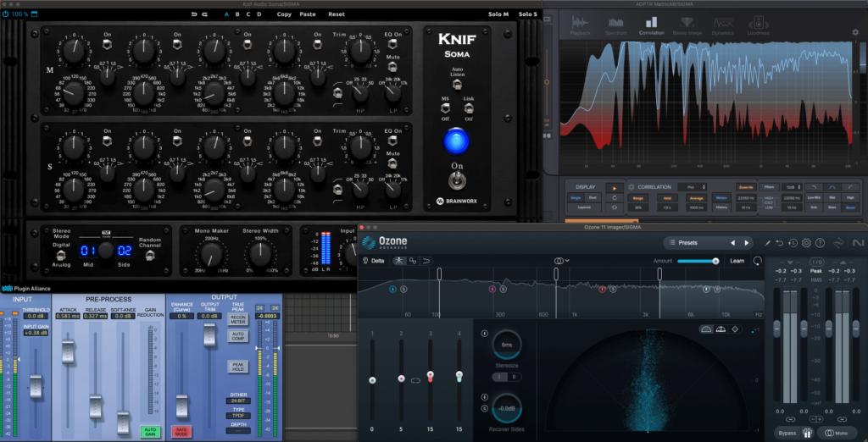Click the TMT channel selector knob
868x442 pixels.
106,251
